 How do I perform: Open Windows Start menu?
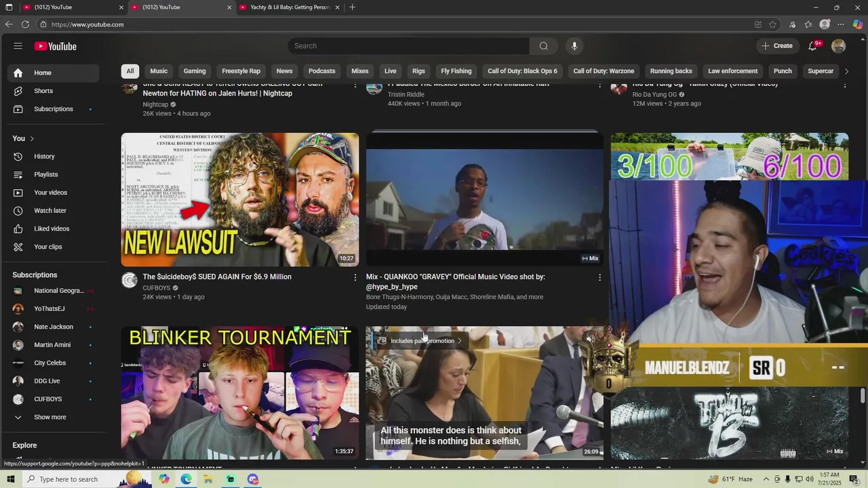pos(10,479)
